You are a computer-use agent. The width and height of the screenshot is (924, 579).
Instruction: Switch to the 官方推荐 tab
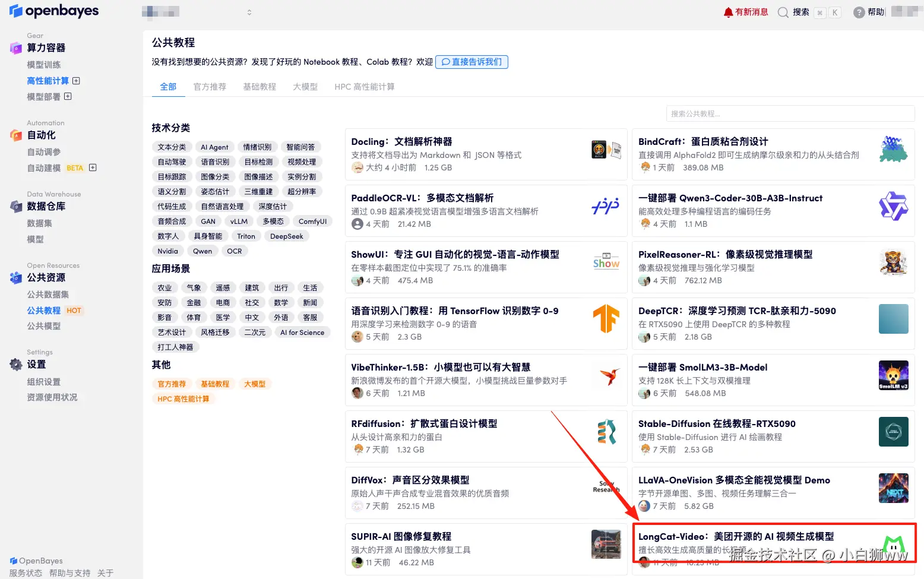pos(210,87)
